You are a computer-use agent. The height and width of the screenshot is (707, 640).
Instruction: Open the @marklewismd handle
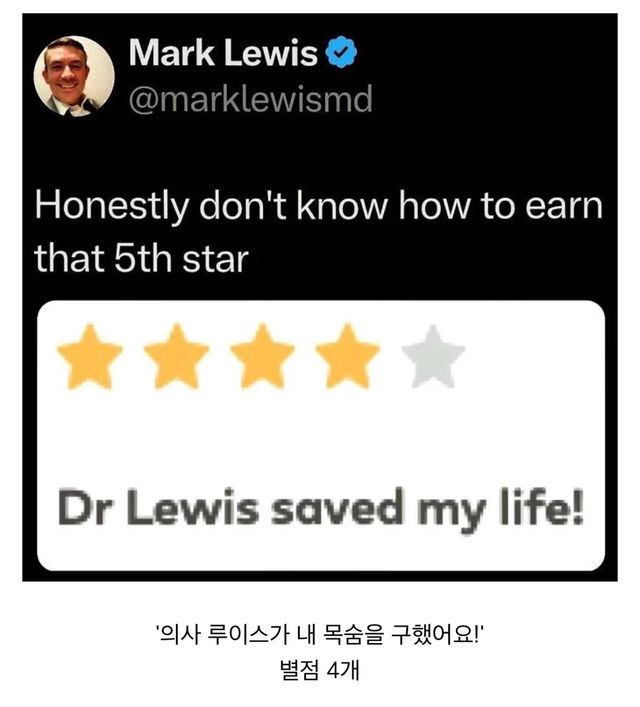[x=251, y=99]
